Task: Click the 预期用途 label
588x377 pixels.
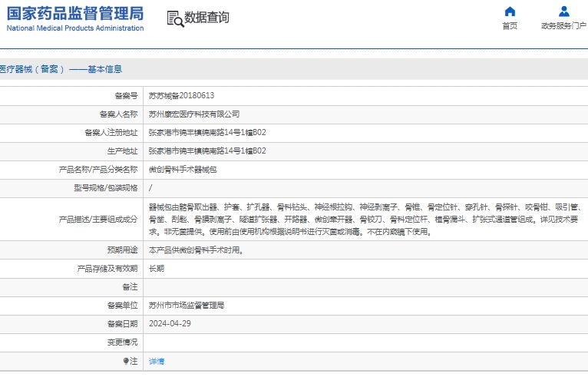Action: coord(123,250)
